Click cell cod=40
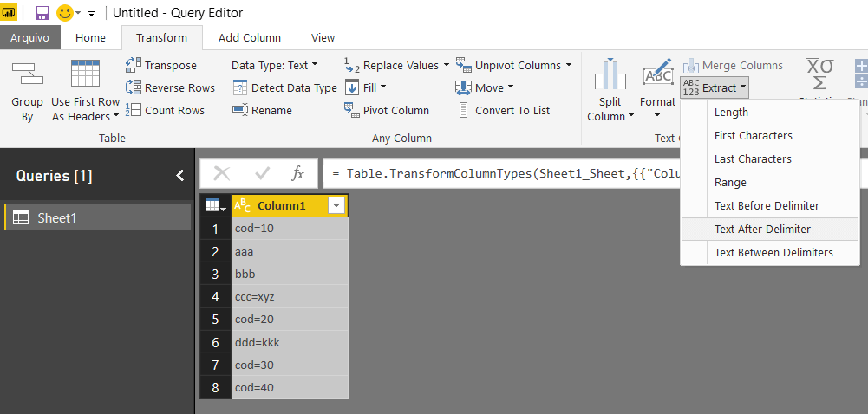Viewport: 868px width, 414px height. point(290,387)
